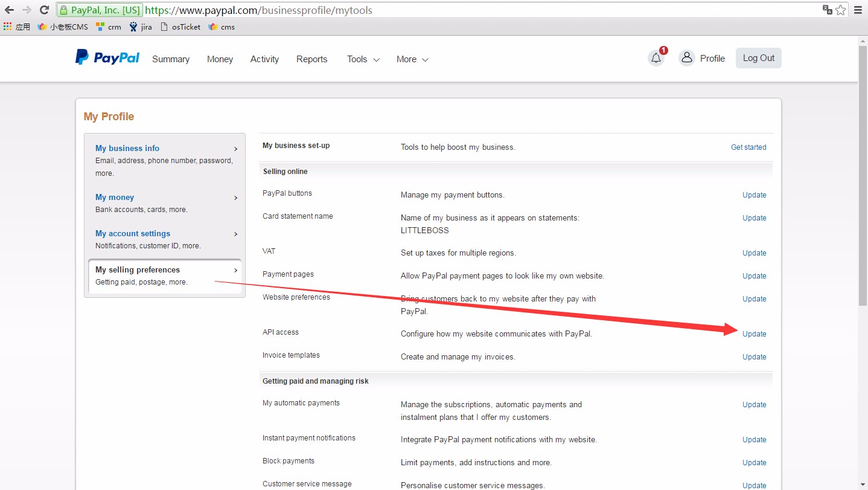Click the 'Selling online' section heading

[x=286, y=172]
